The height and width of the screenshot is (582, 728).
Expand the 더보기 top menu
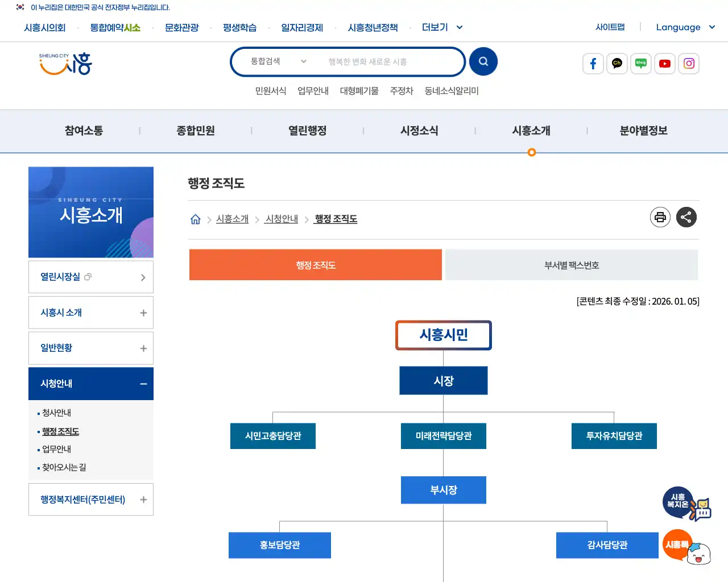tap(442, 27)
